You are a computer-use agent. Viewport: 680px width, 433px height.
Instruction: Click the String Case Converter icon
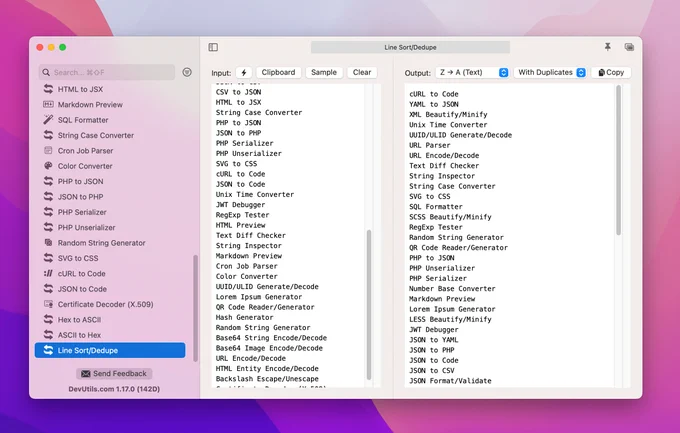click(48, 135)
